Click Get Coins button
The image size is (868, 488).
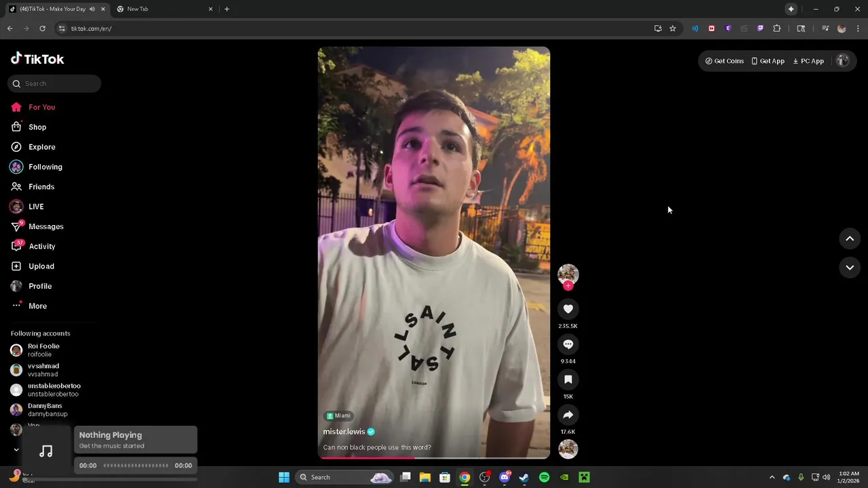(x=724, y=61)
